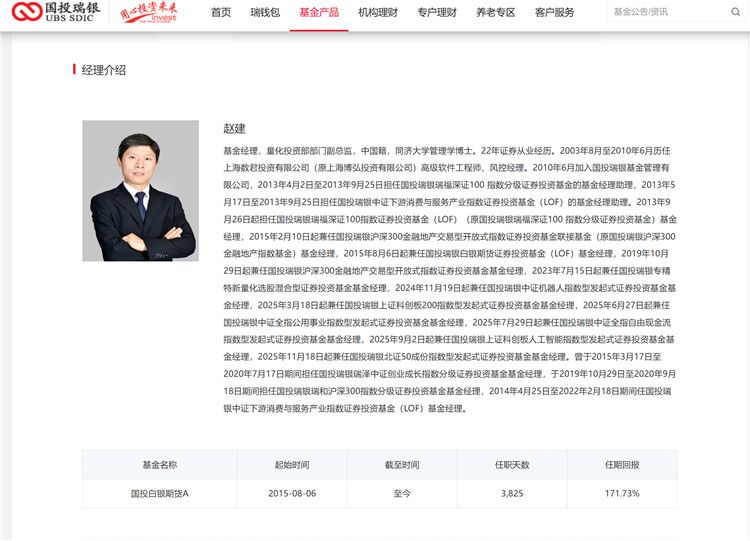
Task: Click the 171.73% return value
Action: tap(621, 493)
